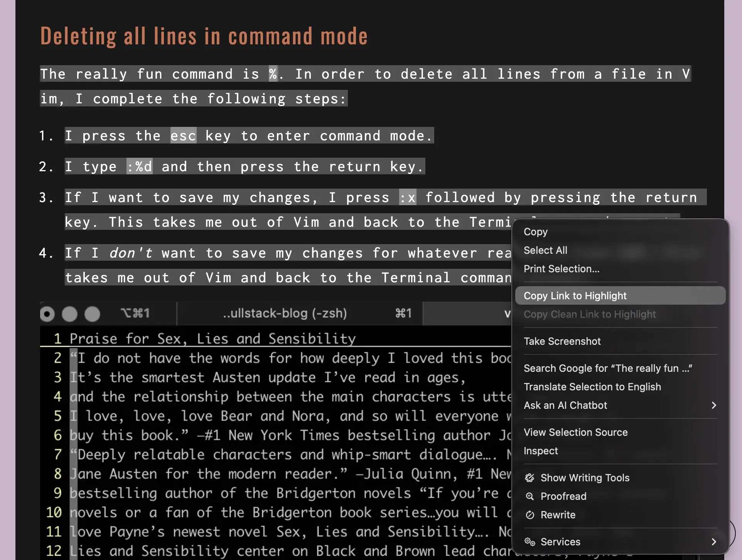Search Google for "The really fun ..."
Viewport: 742px width, 560px height.
coord(620,368)
